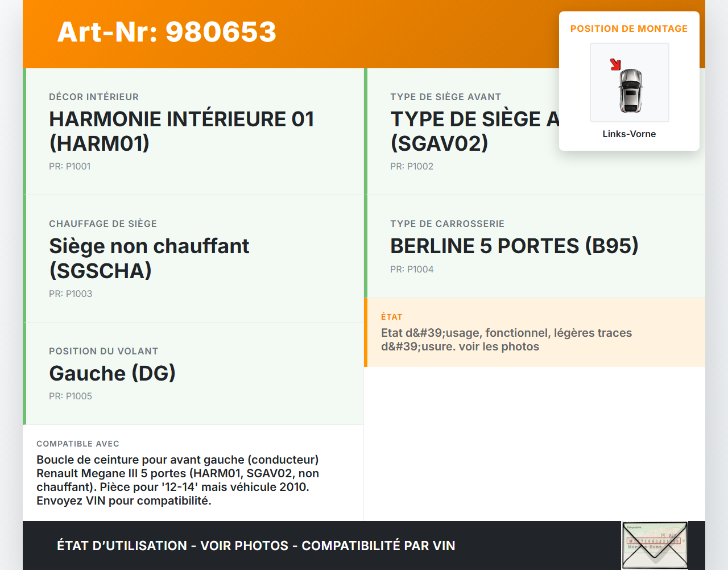Click the Art-Nr: 980653 header title
The width and height of the screenshot is (728, 570).
tap(166, 32)
